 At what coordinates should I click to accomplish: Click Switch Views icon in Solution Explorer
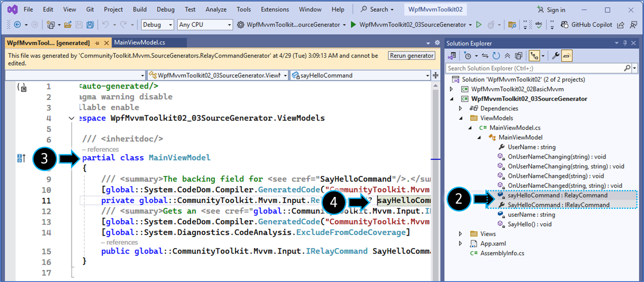[x=452, y=55]
